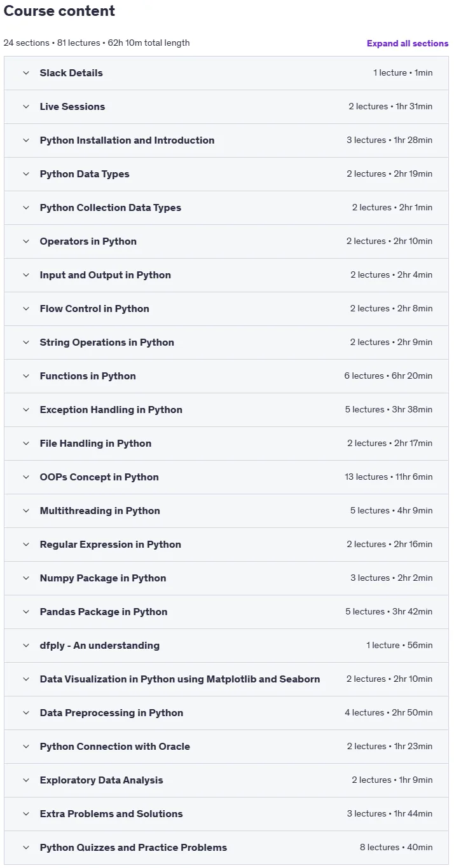Expand chevron for Python Installation and Introduction
This screenshot has height=868, width=454.
26,140
